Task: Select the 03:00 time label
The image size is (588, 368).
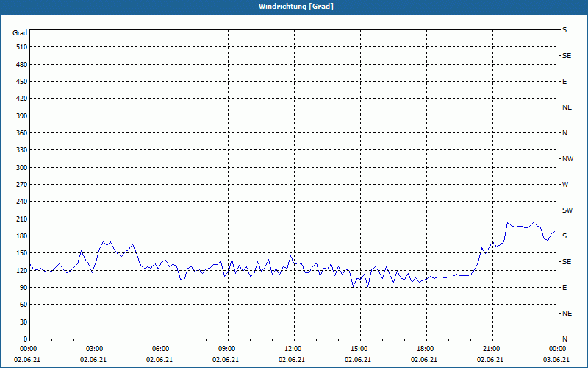Action: click(93, 349)
